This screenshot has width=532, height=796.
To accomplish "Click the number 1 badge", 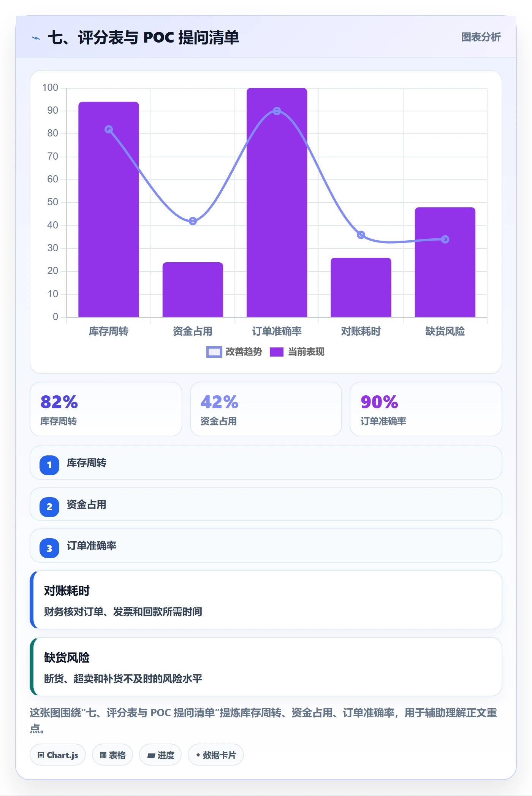I will coord(49,465).
